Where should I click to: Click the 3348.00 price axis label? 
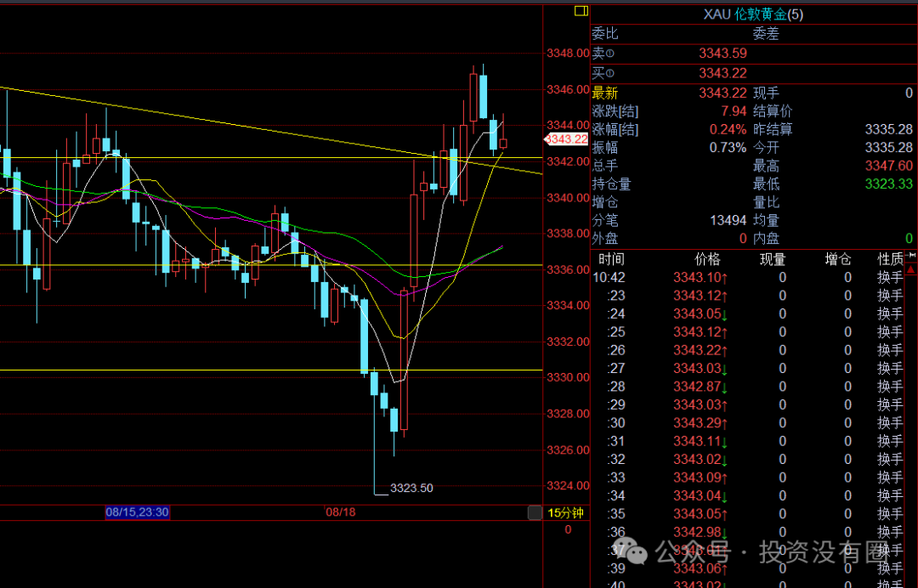(x=567, y=53)
